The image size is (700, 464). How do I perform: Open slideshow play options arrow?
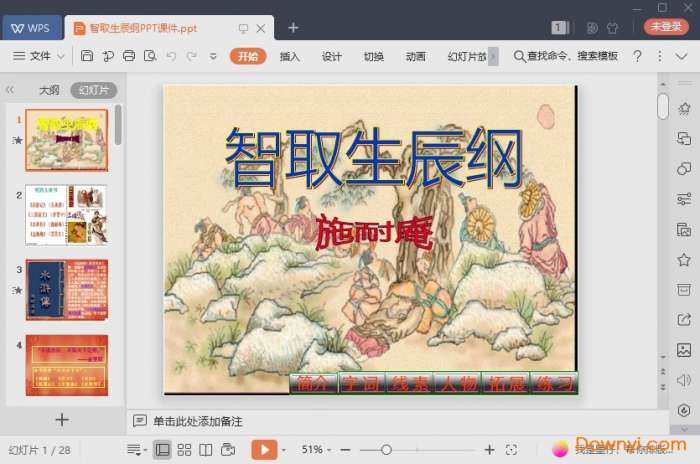(x=284, y=450)
